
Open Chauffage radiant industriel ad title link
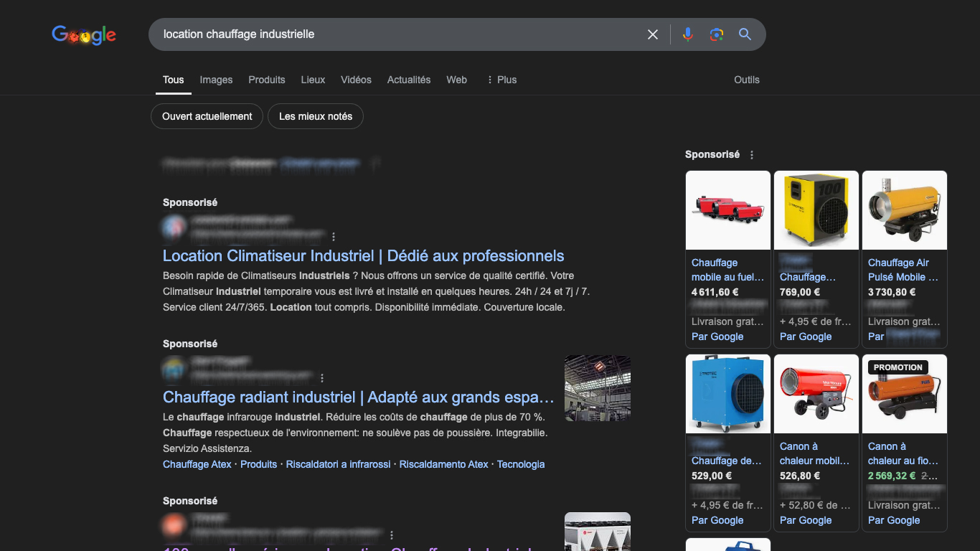(x=359, y=397)
